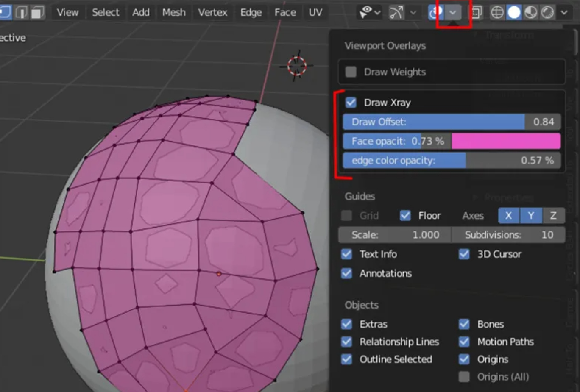This screenshot has width=580, height=392.
Task: Enable the Origins (All) checkbox
Action: (x=464, y=377)
